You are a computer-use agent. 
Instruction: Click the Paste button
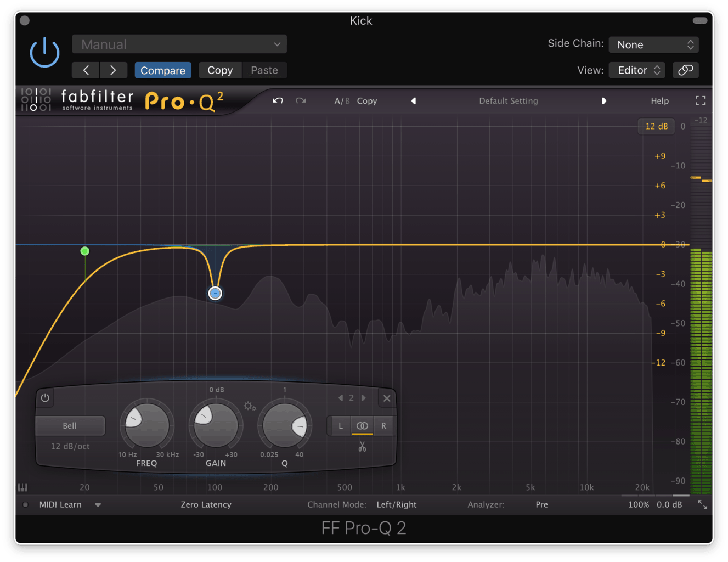(x=264, y=70)
